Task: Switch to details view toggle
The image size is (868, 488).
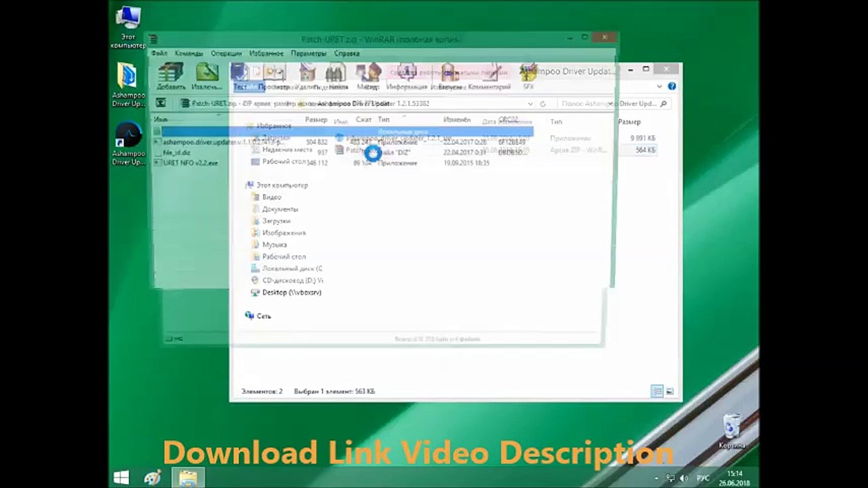Action: click(657, 391)
